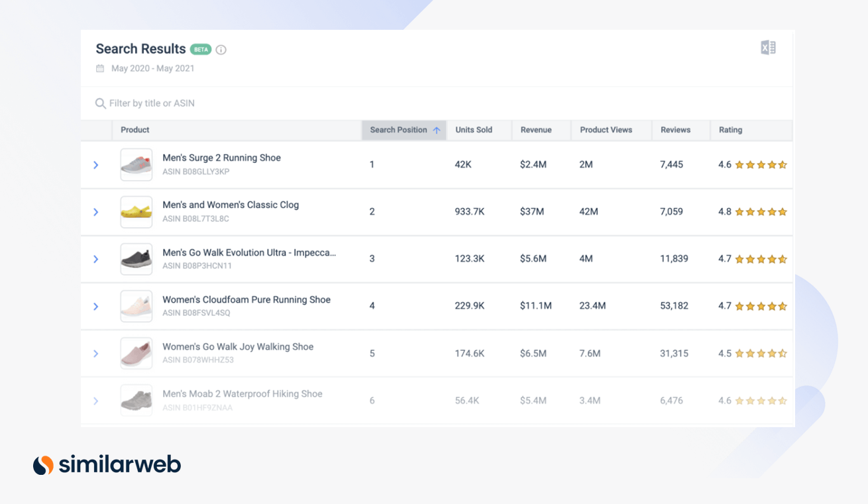
Task: Select the Product Views column header
Action: (606, 130)
